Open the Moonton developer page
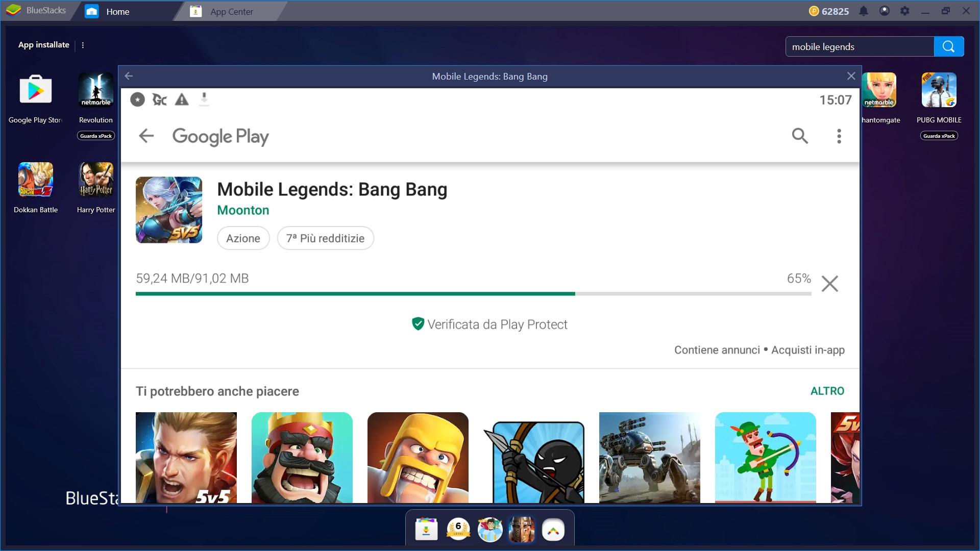The height and width of the screenshot is (551, 980). point(243,210)
